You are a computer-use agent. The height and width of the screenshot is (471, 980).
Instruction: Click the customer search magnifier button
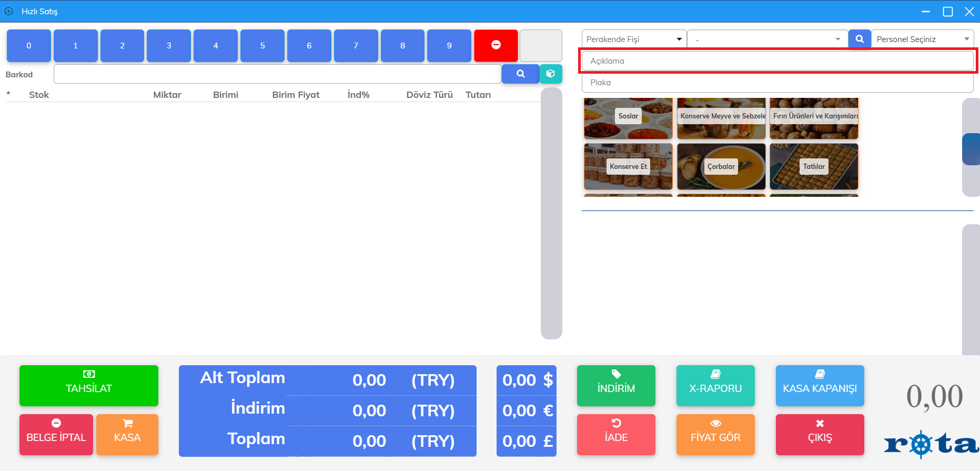click(x=860, y=39)
